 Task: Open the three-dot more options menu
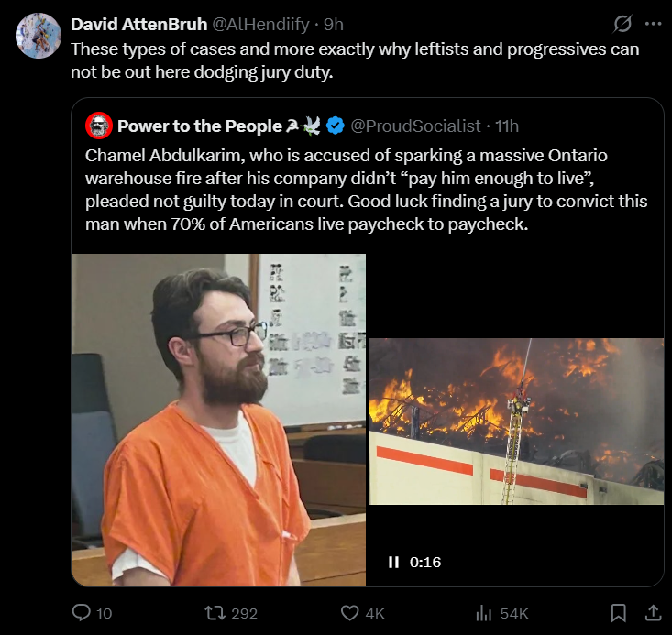click(x=653, y=24)
